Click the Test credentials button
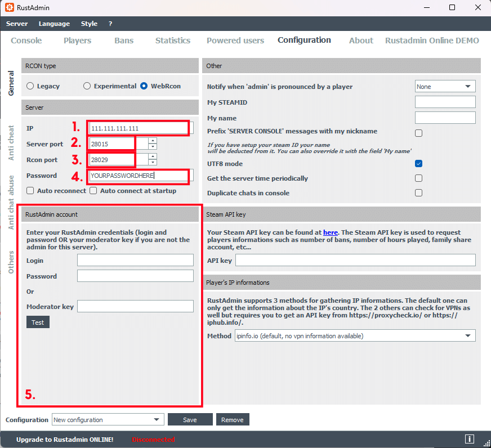 38,322
